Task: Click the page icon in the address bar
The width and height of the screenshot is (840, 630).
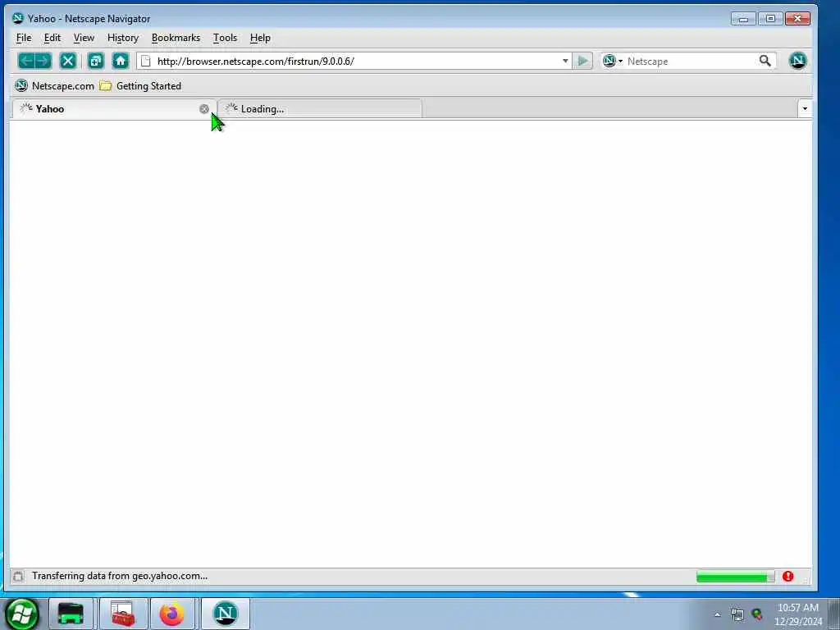Action: click(x=146, y=61)
